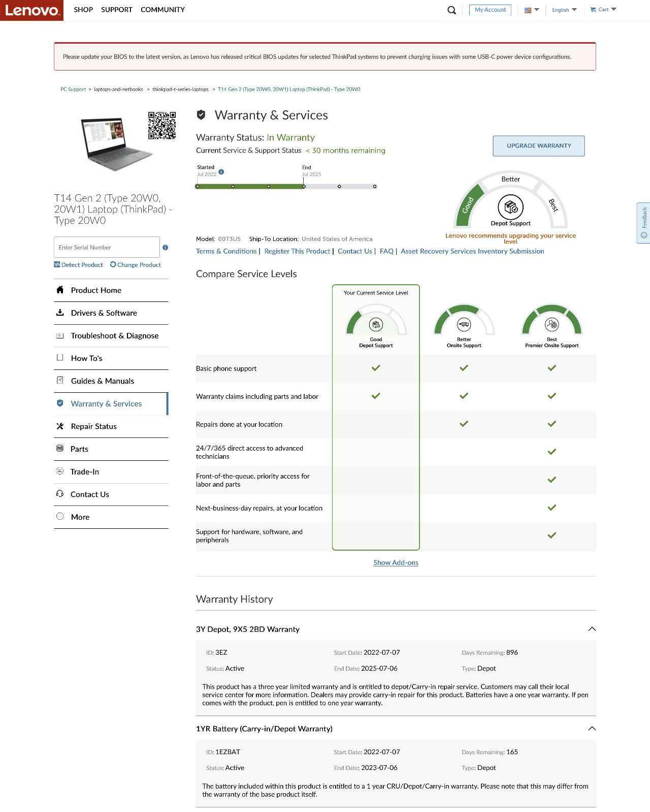The height and width of the screenshot is (812, 650).
Task: Click the ThinkPad laptop product image
Action: [x=116, y=144]
